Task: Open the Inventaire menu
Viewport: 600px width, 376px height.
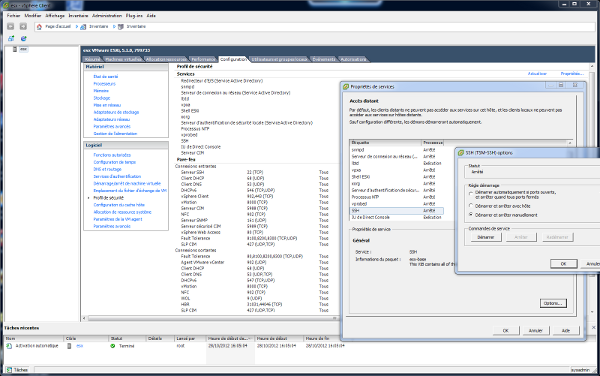Action: [x=78, y=16]
